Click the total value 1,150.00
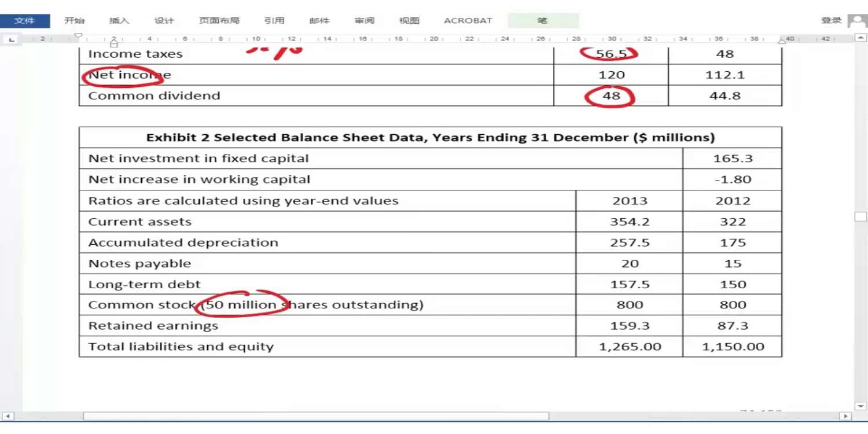868x434 pixels. coord(733,347)
